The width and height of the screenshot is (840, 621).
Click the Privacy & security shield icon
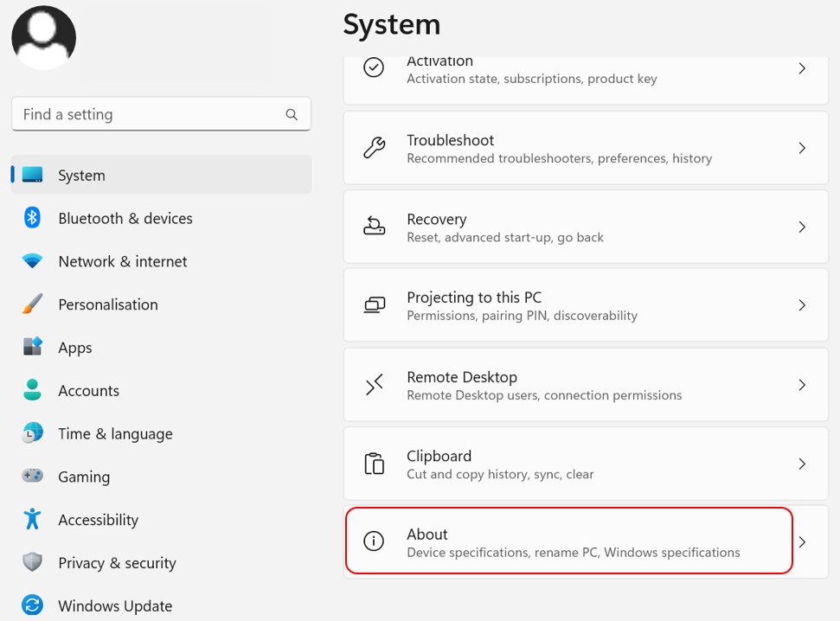click(x=32, y=562)
